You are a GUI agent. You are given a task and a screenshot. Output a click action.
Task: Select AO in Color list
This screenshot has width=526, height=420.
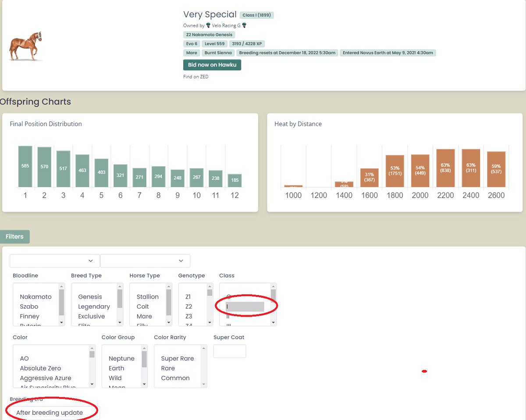pos(25,359)
